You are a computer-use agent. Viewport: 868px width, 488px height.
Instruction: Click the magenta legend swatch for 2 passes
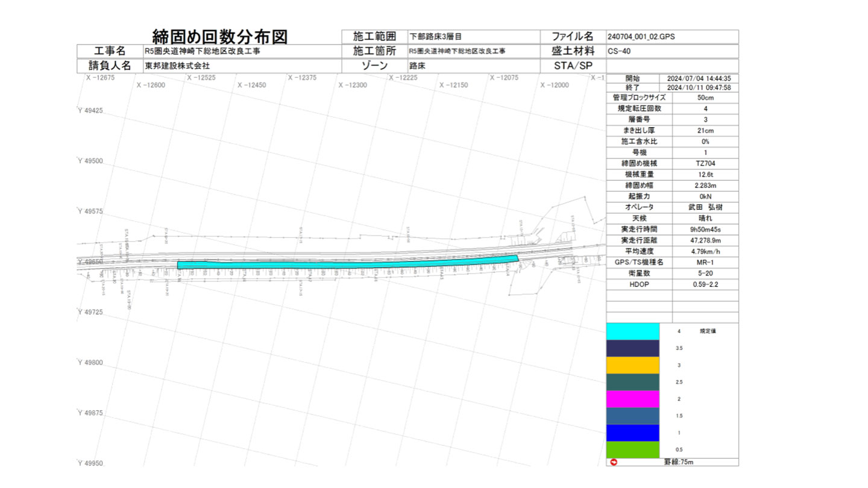coord(632,399)
